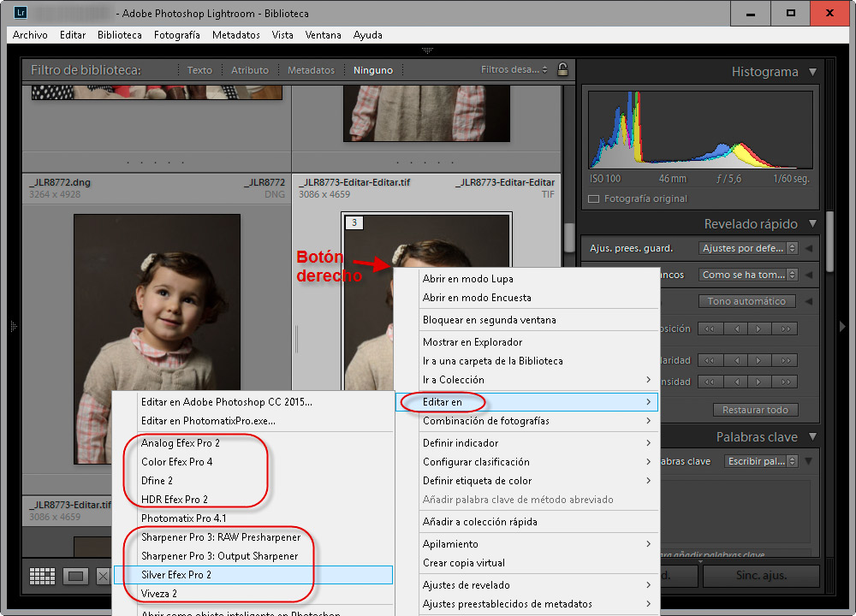856x616 pixels.
Task: Select the _JLR8772.dng photo thumbnail
Action: (x=158, y=338)
